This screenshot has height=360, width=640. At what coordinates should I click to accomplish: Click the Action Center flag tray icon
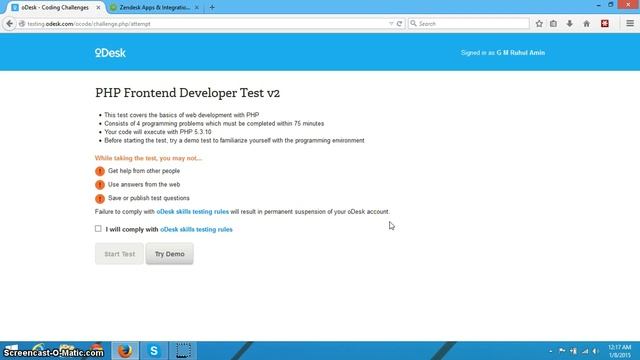coord(562,351)
